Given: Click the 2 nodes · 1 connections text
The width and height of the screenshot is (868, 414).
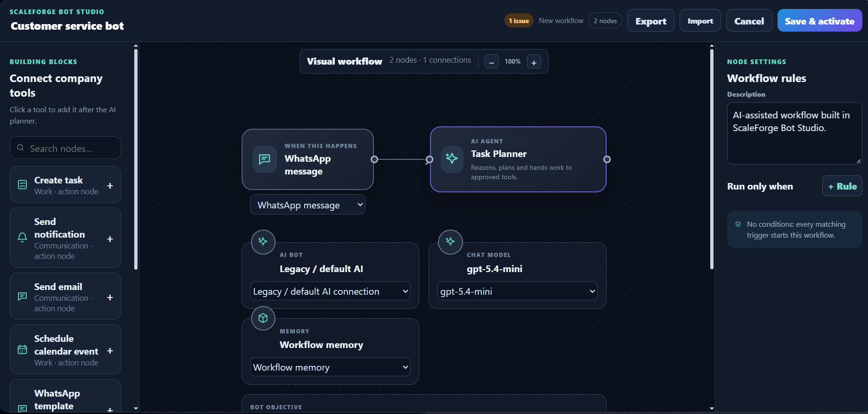Looking at the screenshot, I should point(430,60).
